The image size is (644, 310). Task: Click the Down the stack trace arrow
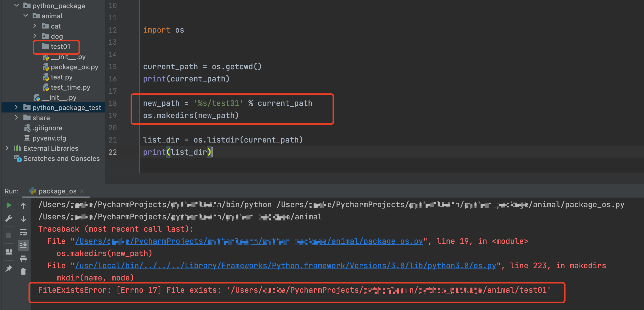pos(23,219)
